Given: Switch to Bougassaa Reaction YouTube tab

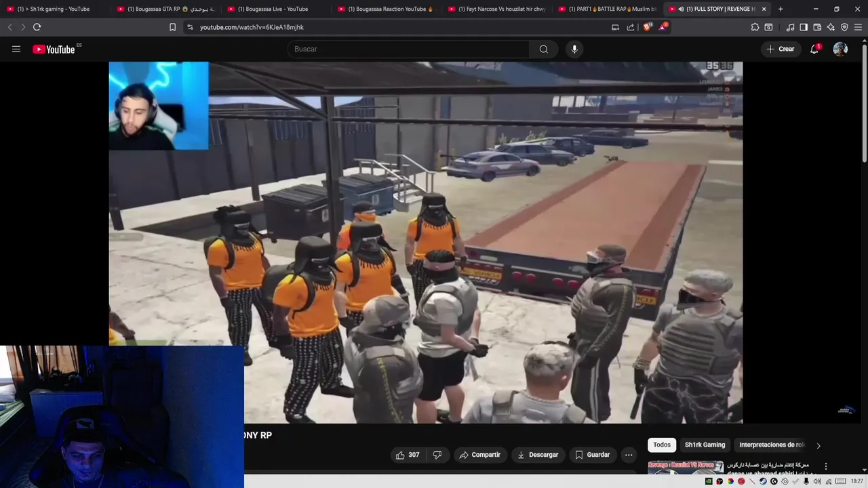Looking at the screenshot, I should [x=386, y=9].
